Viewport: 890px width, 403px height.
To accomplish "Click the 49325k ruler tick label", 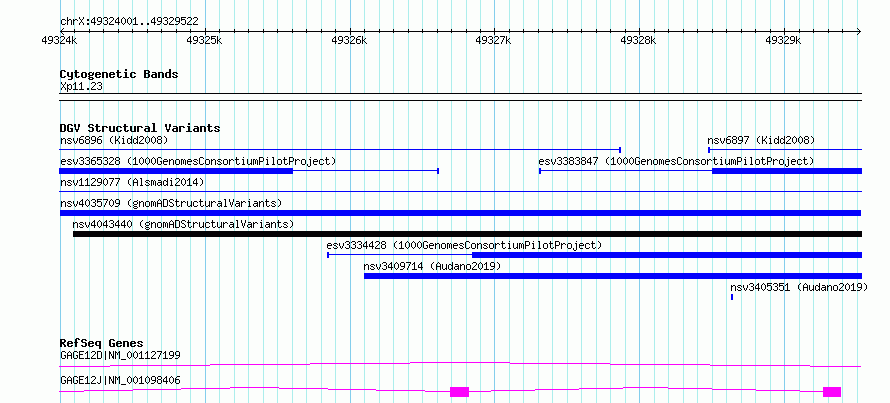I will [x=204, y=40].
